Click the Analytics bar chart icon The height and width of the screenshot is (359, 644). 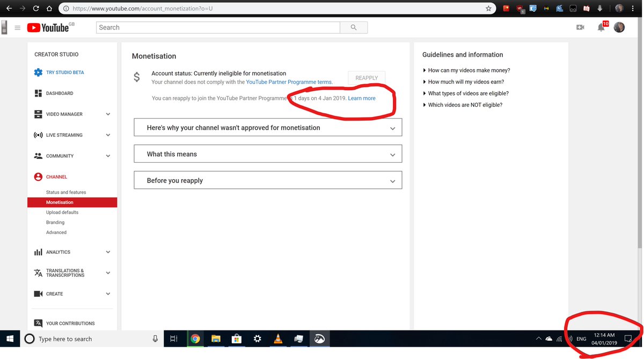pyautogui.click(x=38, y=252)
